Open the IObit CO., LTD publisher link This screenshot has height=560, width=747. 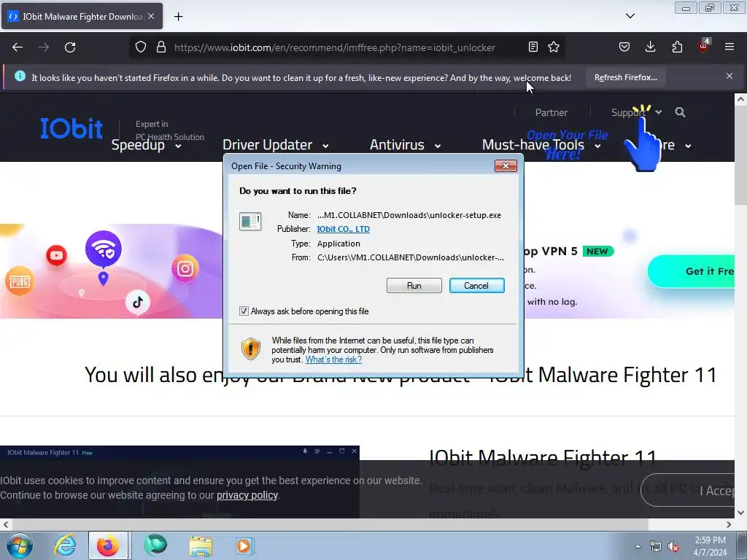click(343, 229)
